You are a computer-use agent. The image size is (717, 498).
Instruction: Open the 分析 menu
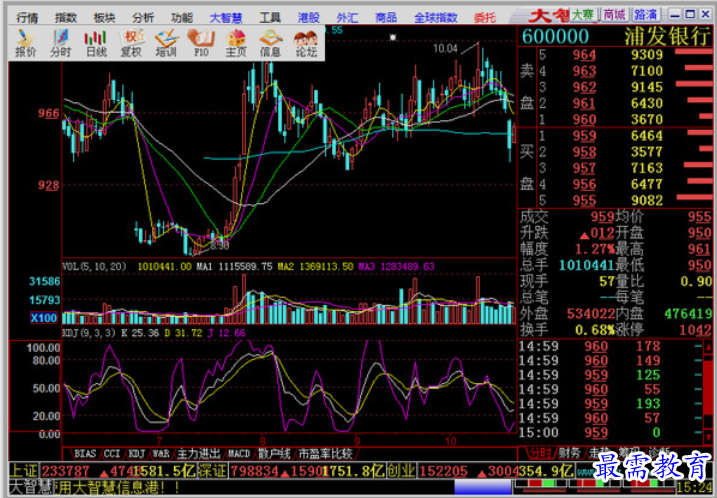[x=143, y=17]
